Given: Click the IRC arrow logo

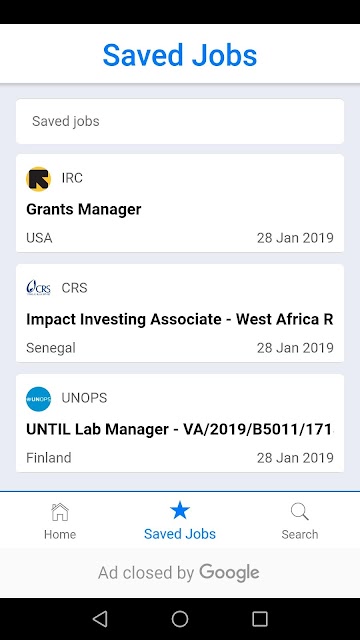Looking at the screenshot, I should click(x=38, y=179).
